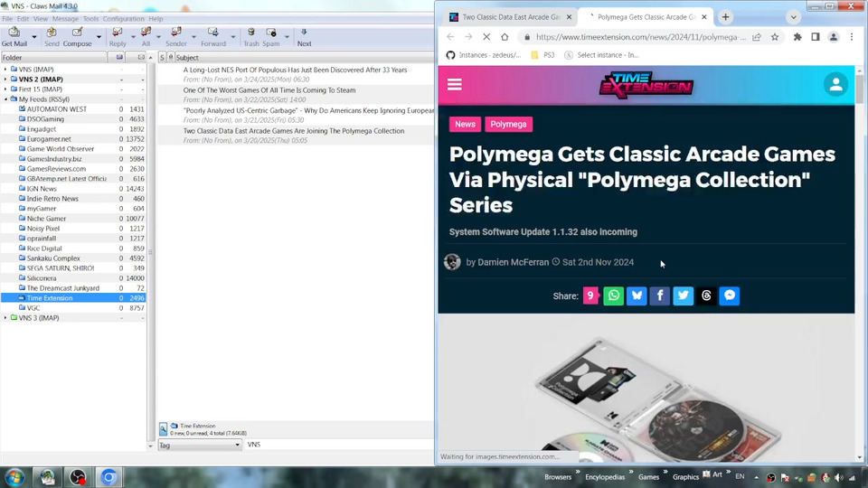Share article via Messenger
This screenshot has width=868, height=488.
(x=730, y=296)
